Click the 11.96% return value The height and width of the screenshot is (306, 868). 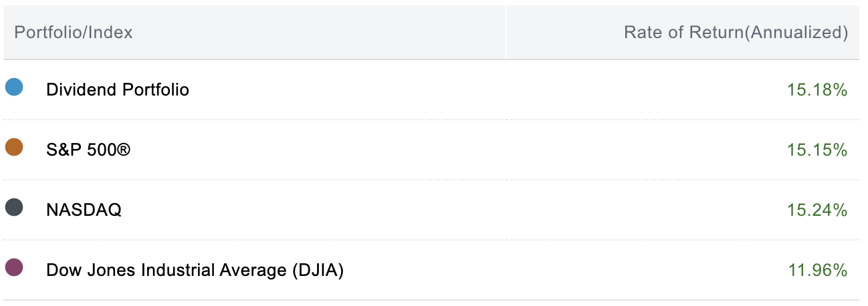click(x=818, y=271)
